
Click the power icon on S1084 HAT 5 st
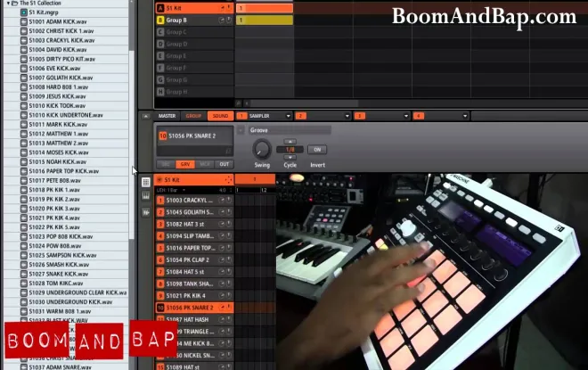pos(228,272)
